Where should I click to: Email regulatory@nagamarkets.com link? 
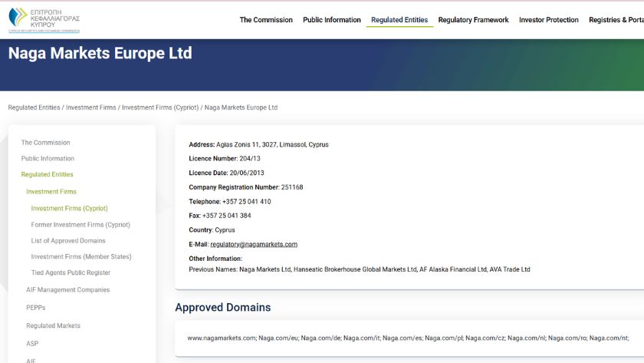[x=254, y=244]
